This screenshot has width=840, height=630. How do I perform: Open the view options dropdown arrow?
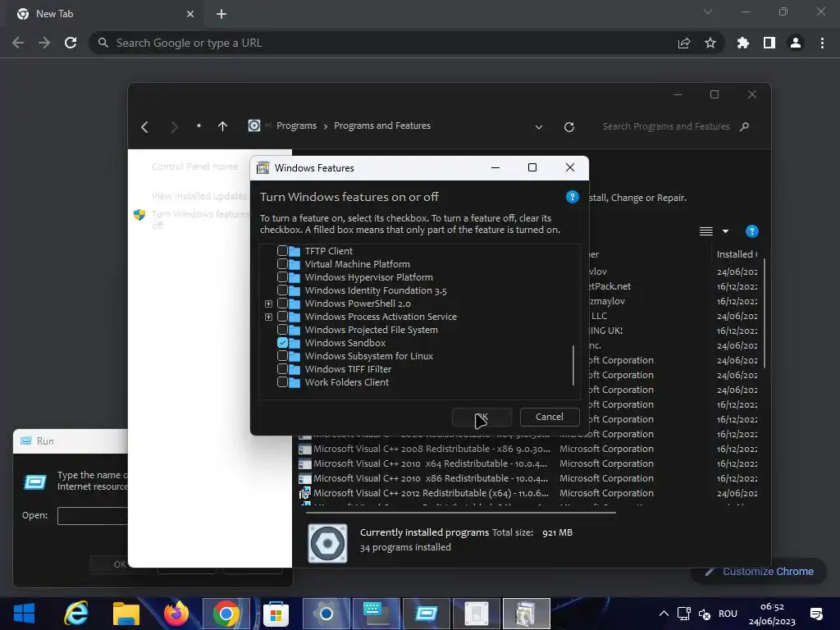pos(725,231)
